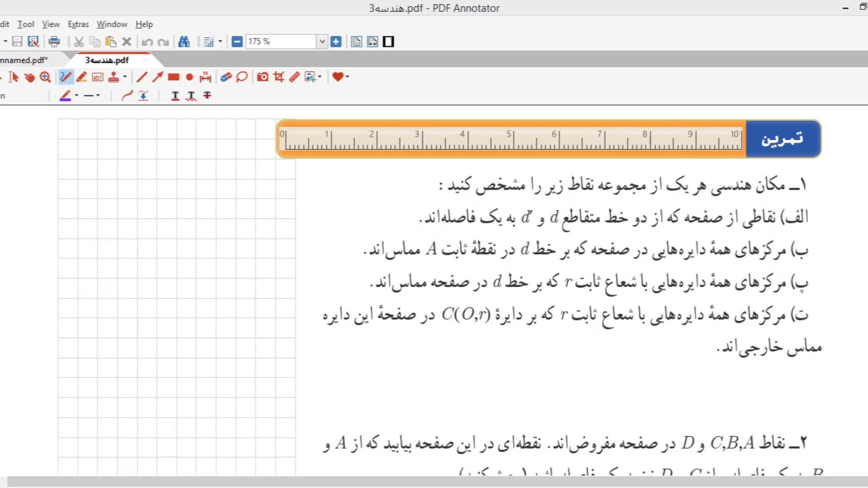Expand the pen color dropdown arrow
Image resolution: width=868 pixels, height=488 pixels.
[76, 95]
